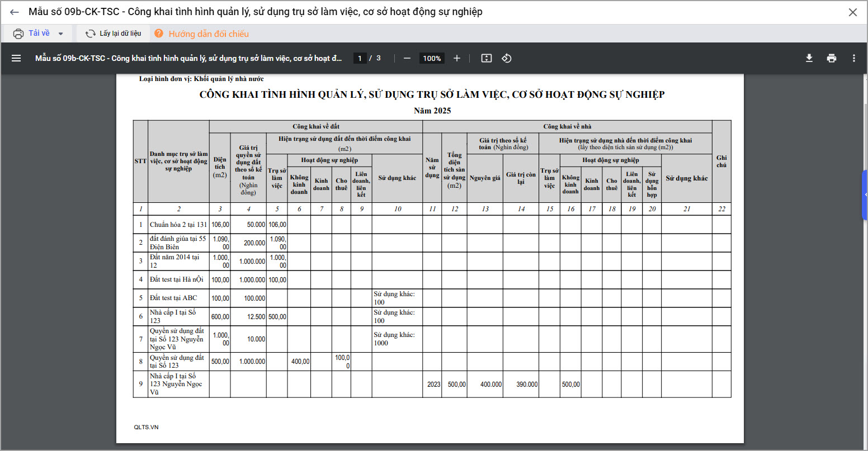The width and height of the screenshot is (868, 451).
Task: Click the fit to page icon
Action: pos(487,58)
